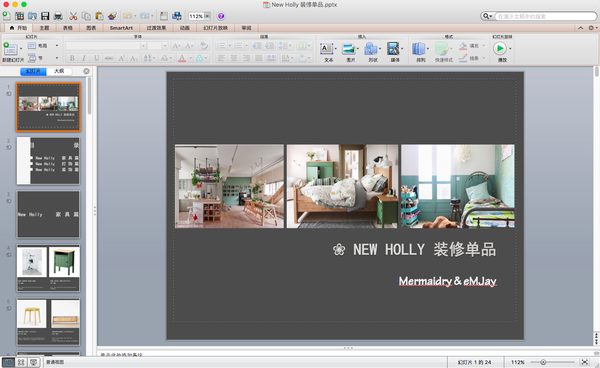The height and width of the screenshot is (368, 600).
Task: Activate the format painter brush
Action: pos(112,16)
